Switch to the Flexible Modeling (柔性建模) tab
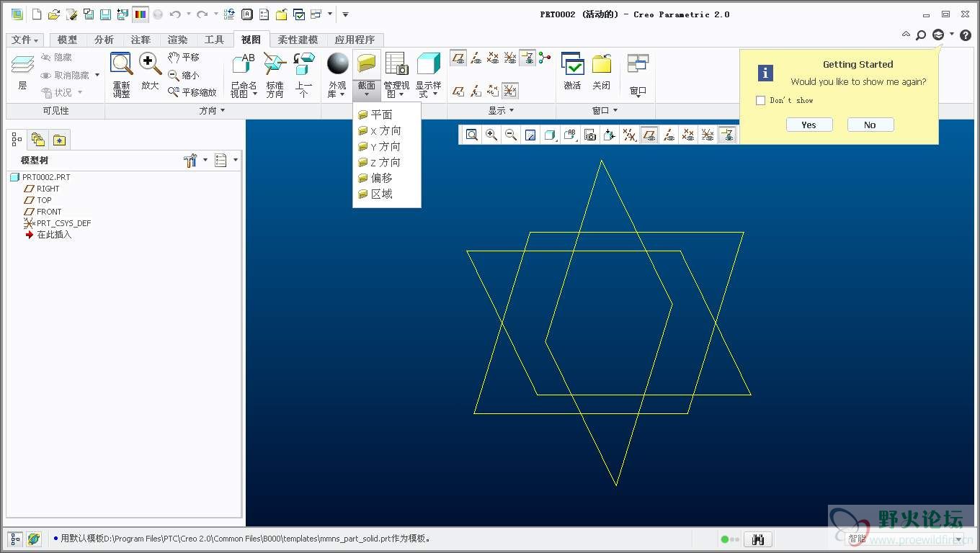This screenshot has width=980, height=553. pyautogui.click(x=298, y=40)
